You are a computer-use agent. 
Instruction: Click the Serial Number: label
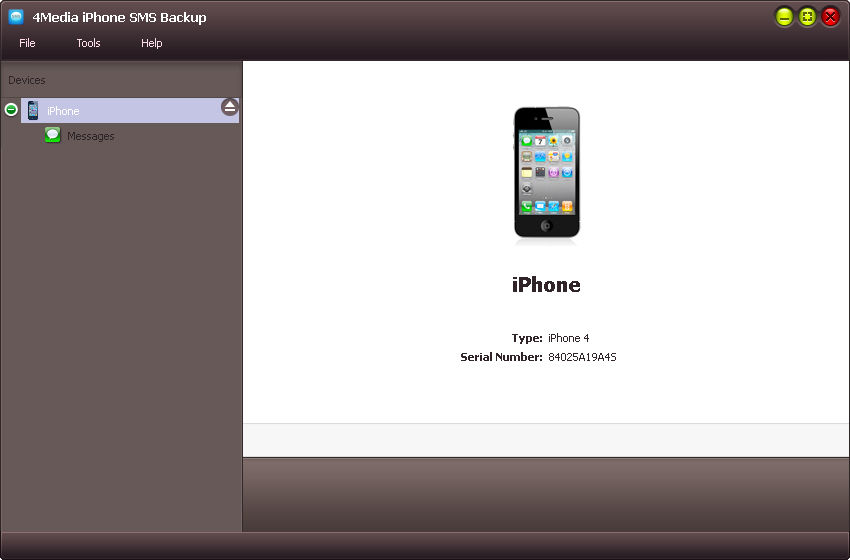[x=501, y=357]
